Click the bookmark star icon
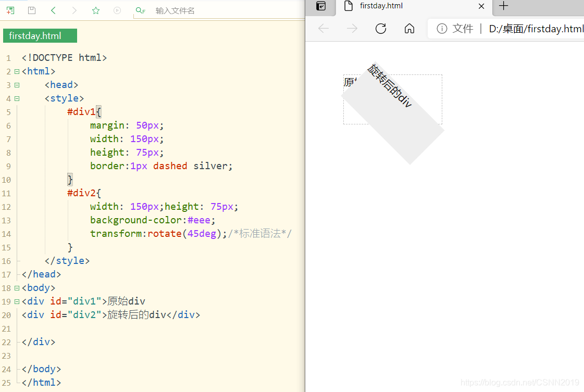The height and width of the screenshot is (392, 584). [x=96, y=10]
